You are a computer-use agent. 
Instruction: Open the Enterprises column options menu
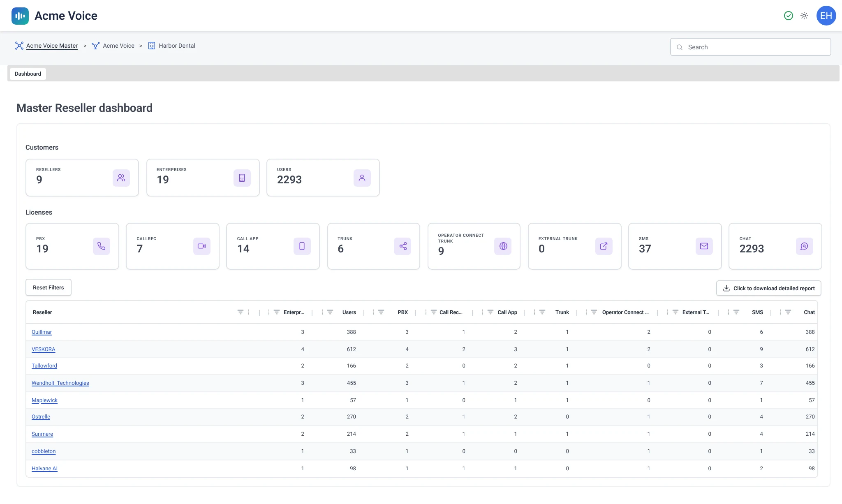click(269, 312)
